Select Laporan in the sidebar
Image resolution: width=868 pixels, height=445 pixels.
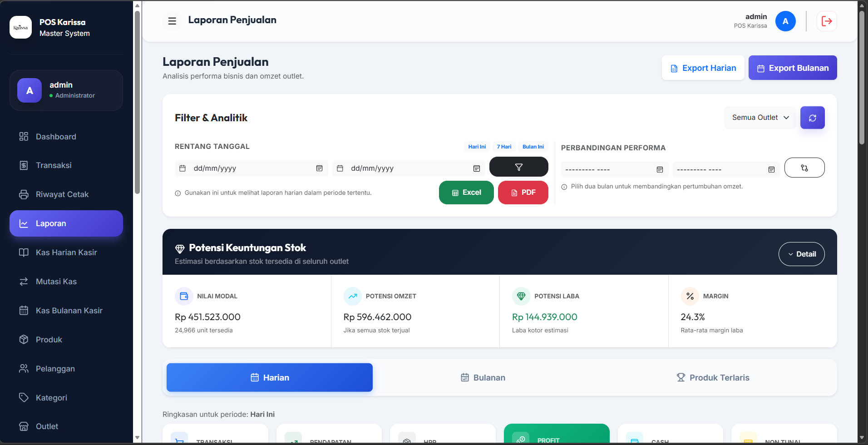(66, 223)
